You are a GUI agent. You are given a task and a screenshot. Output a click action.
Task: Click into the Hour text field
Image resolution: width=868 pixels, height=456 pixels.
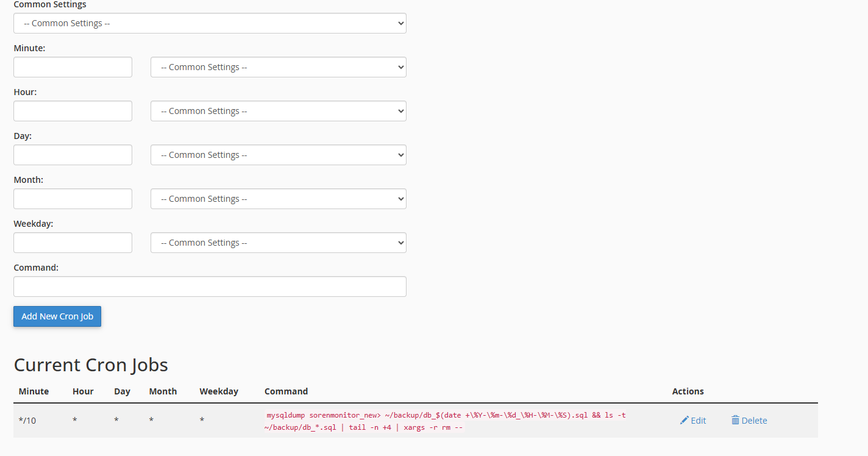pos(73,111)
